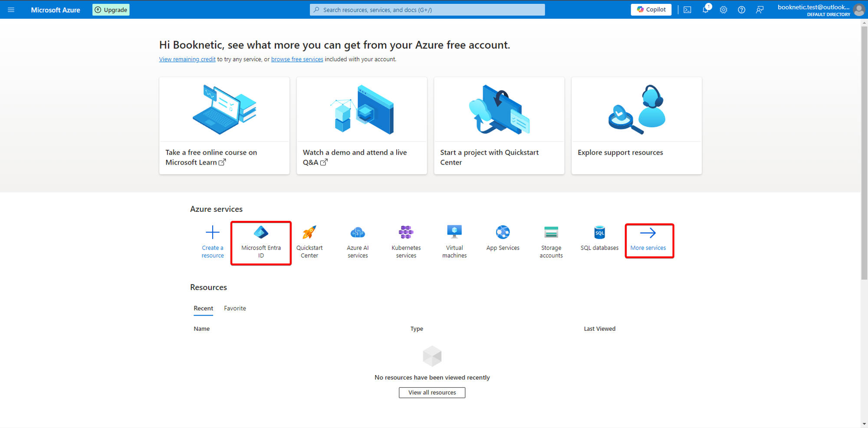Screen dimensions: 868x428
Task: Open the Watch a demo Q&A card
Action: [x=362, y=126]
